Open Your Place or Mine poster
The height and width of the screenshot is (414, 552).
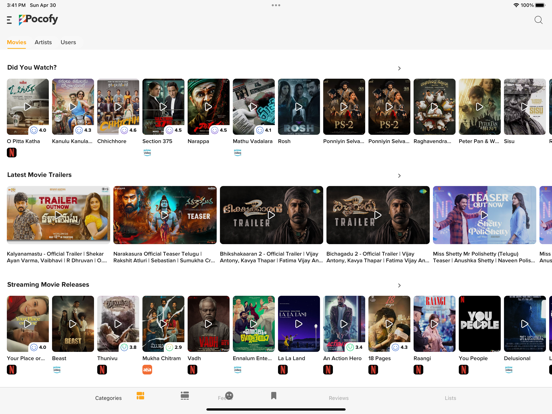tap(28, 324)
